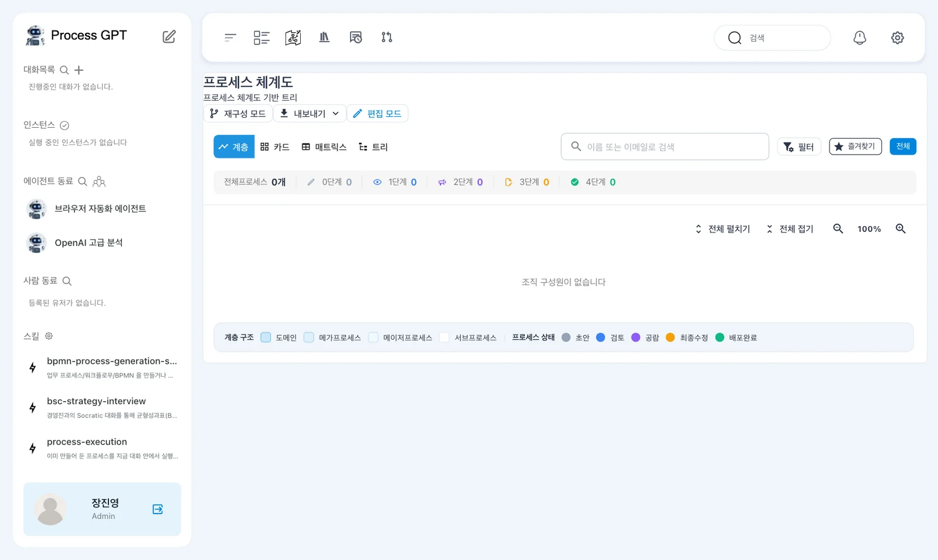Open the 내보내기 export dropdown
The width and height of the screenshot is (938, 560).
click(310, 114)
